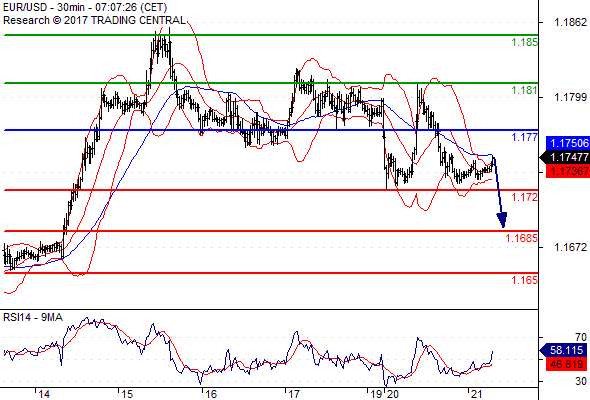
Task: Click the blue 1.177 pivot label
Action: click(525, 137)
